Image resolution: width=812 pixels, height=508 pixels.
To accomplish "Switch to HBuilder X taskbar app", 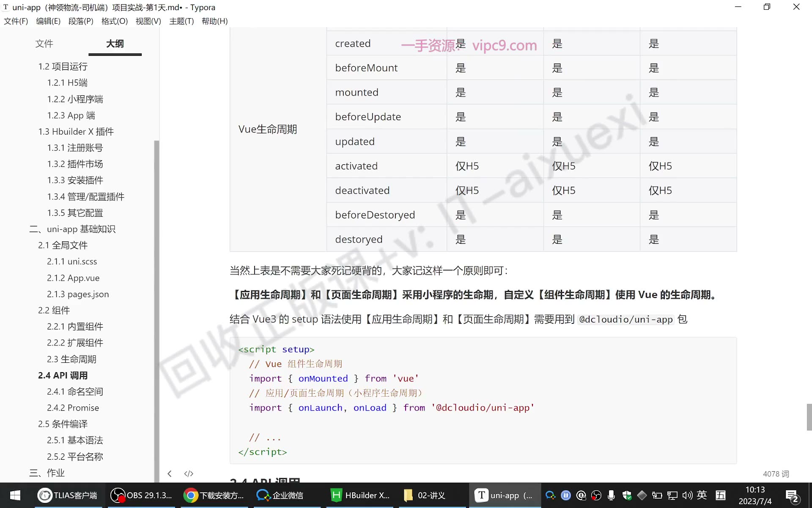I will point(360,495).
